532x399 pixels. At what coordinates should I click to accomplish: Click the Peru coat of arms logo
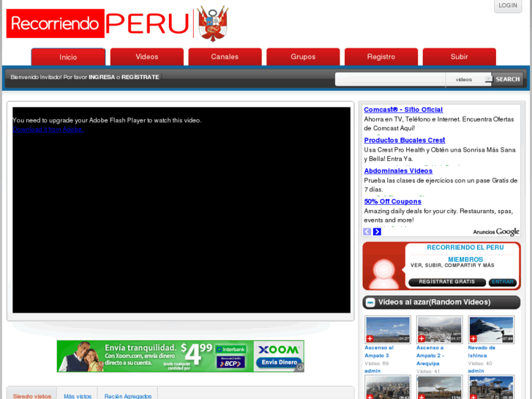pyautogui.click(x=213, y=23)
